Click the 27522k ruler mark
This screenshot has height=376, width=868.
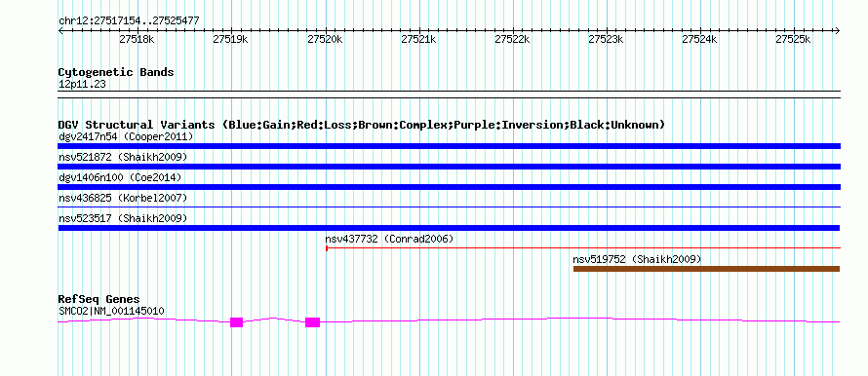click(513, 39)
